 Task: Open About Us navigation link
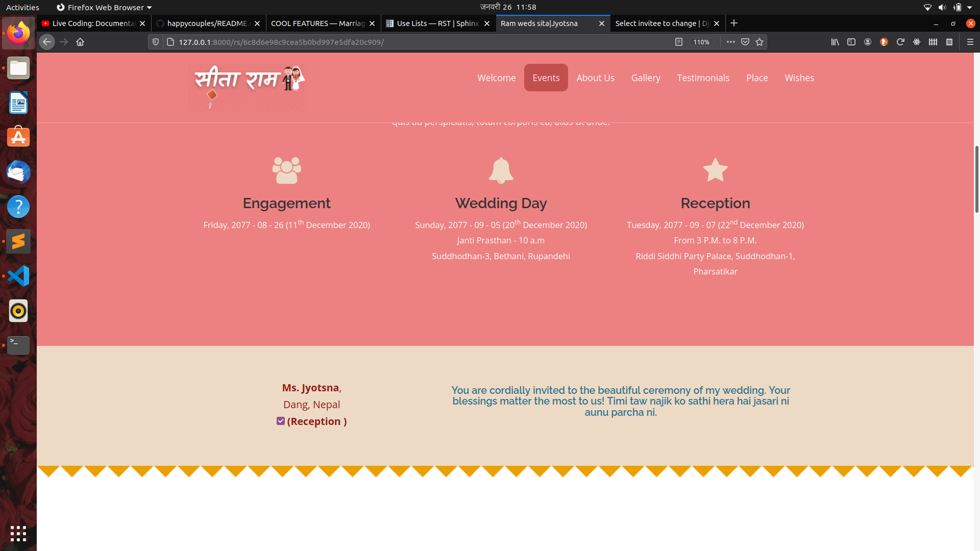click(x=595, y=78)
